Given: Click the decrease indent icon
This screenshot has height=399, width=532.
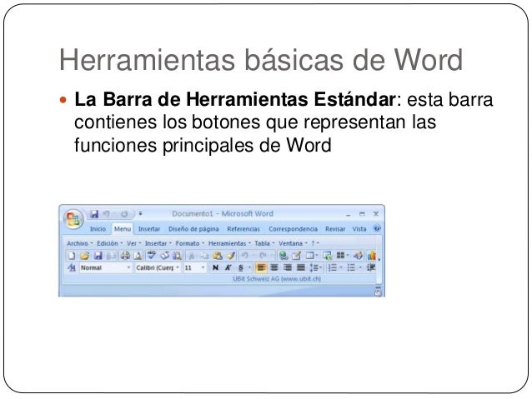Looking at the screenshot, I should pyautogui.click(x=371, y=268).
